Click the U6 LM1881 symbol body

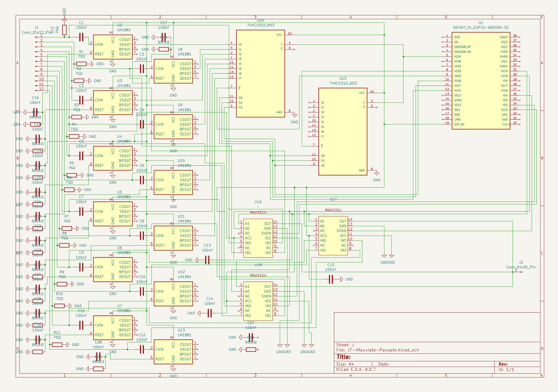pyautogui.click(x=113, y=269)
